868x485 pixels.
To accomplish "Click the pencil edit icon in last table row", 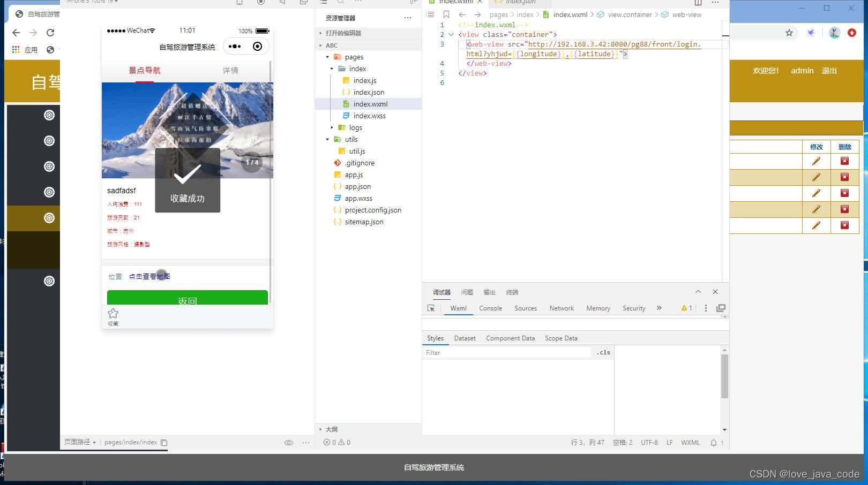I will (816, 225).
